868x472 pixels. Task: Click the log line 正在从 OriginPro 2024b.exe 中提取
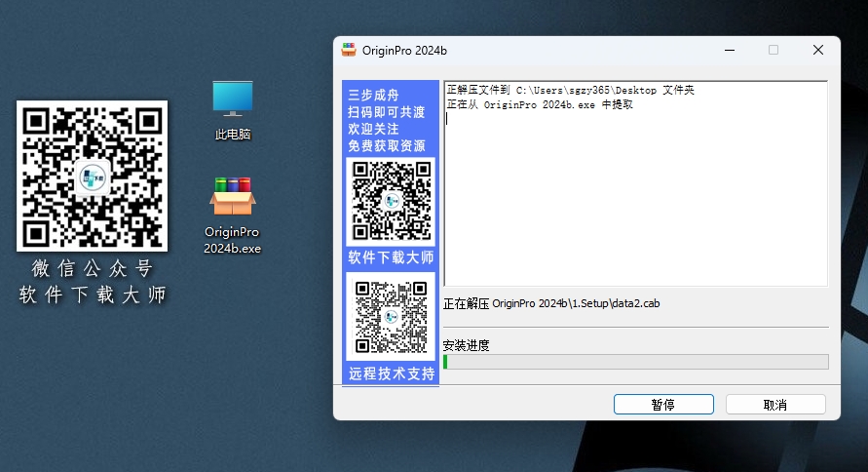(540, 104)
